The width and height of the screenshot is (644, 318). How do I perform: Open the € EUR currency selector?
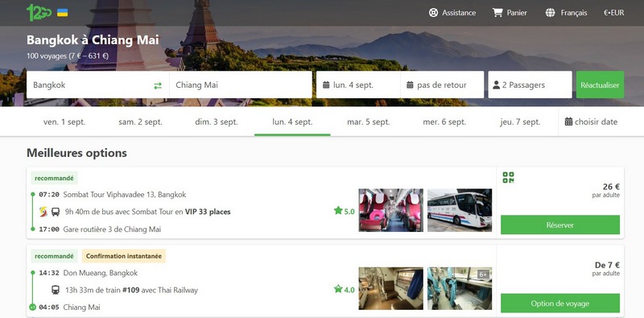[614, 13]
